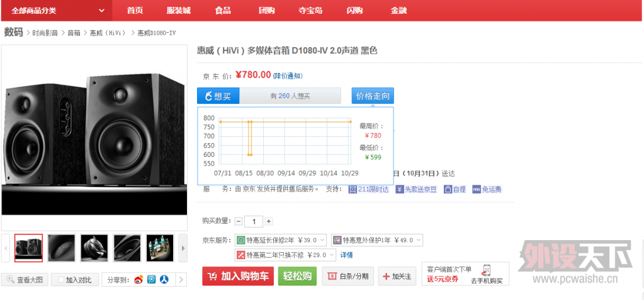This screenshot has width=644, height=300.
Task: Select the woofer cone thumbnail
Action: 127,248
